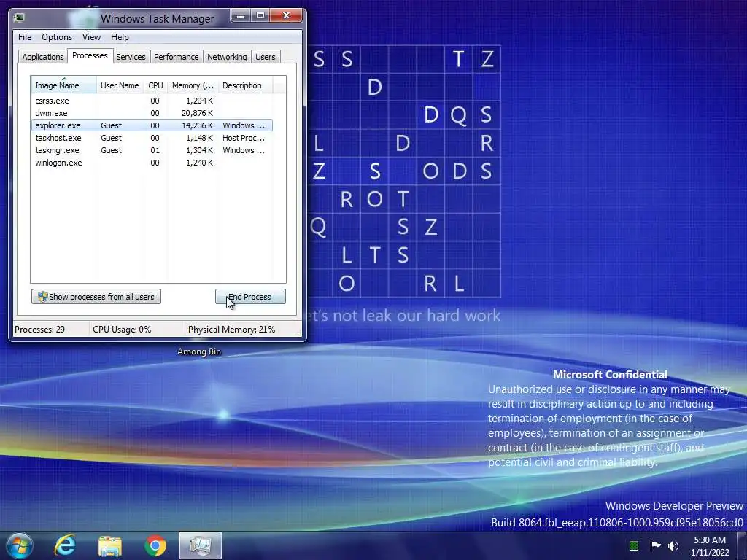
Task: Sort by Description column header
Action: click(x=245, y=85)
